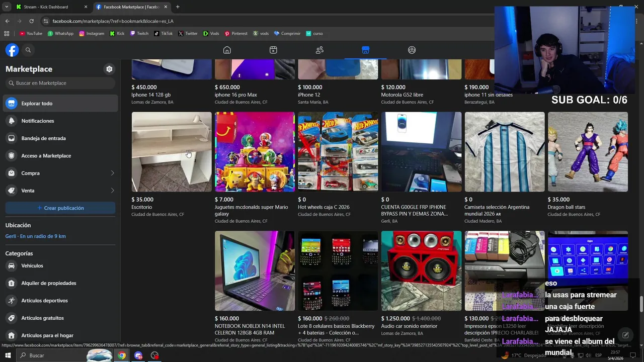
Task: Click the new message compose icon
Action: (625, 335)
